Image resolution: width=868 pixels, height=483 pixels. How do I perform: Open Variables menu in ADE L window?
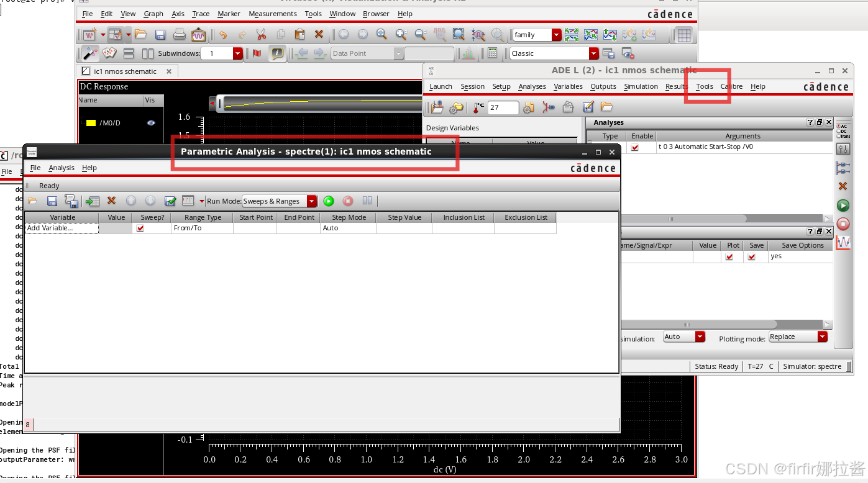[568, 86]
